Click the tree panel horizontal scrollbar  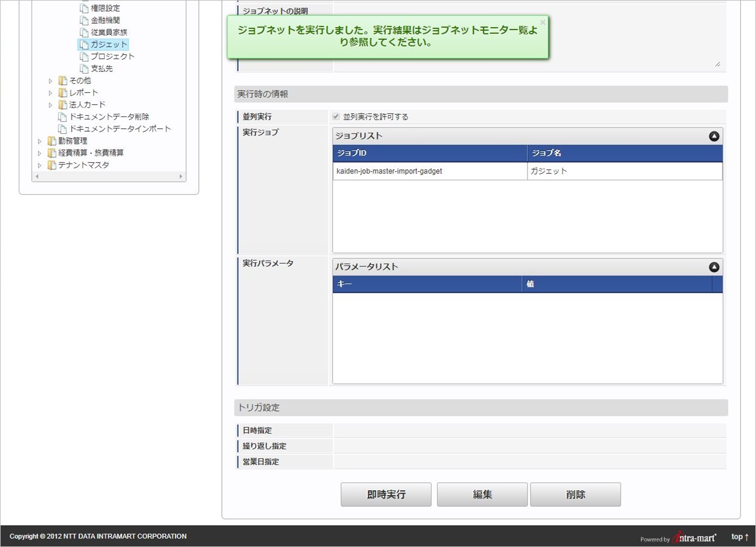109,177
